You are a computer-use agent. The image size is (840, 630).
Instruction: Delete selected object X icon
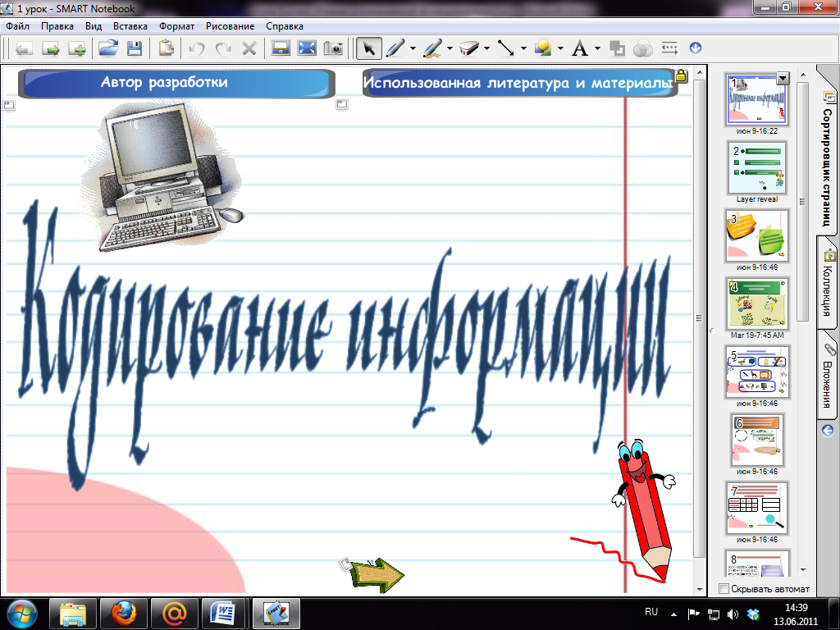[x=249, y=48]
